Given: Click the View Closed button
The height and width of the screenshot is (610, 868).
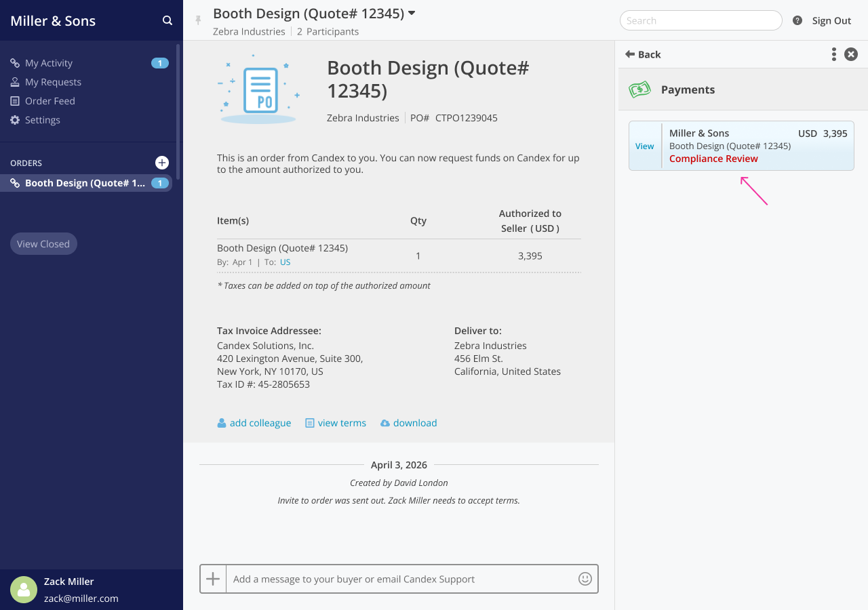Looking at the screenshot, I should [43, 244].
